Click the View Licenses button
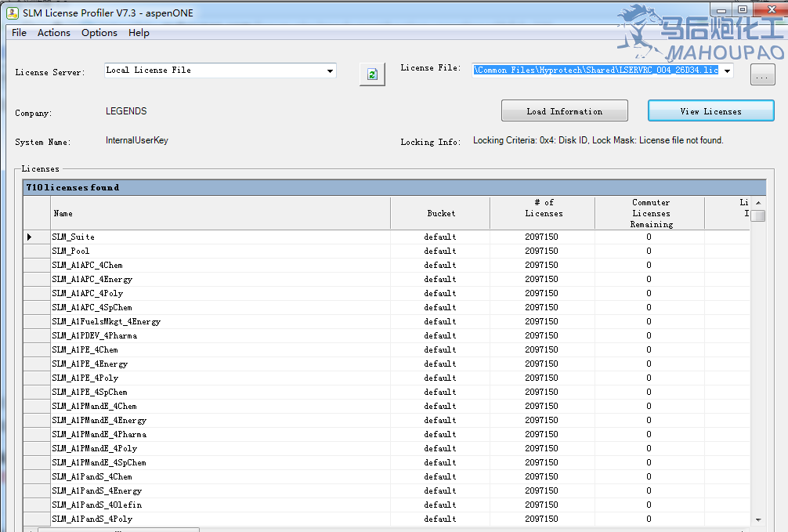The height and width of the screenshot is (532, 788). [710, 110]
